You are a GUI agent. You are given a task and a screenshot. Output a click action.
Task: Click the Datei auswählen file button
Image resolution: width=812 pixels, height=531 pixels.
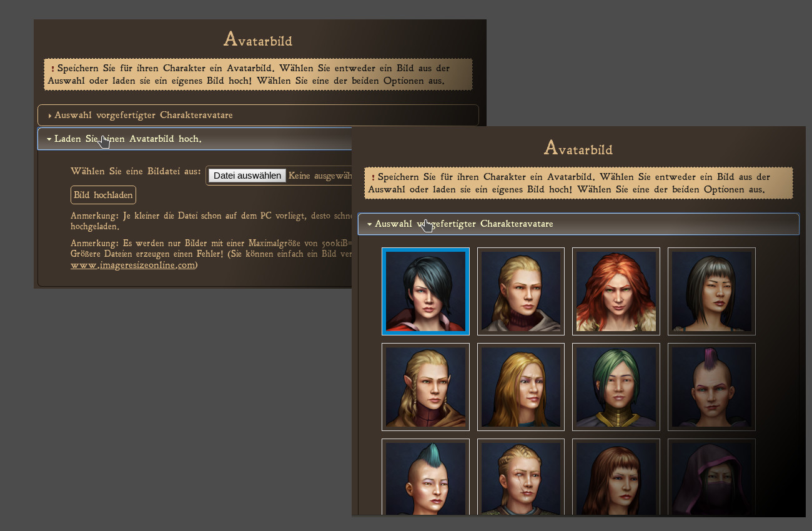pos(247,176)
